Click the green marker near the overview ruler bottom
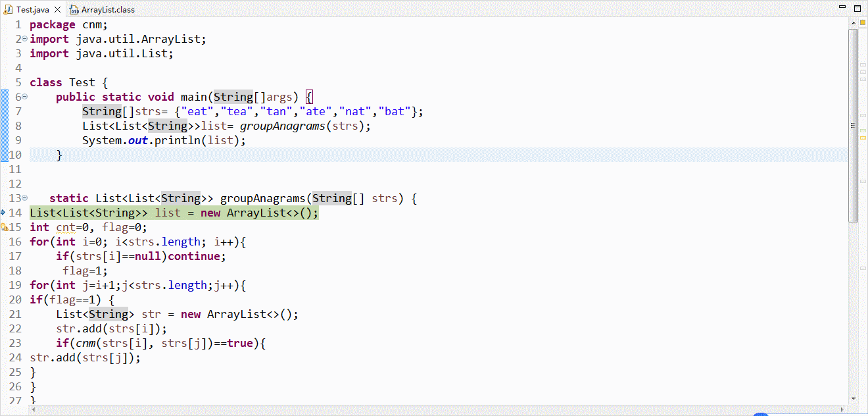Image resolution: width=868 pixels, height=416 pixels. pyautogui.click(x=863, y=131)
